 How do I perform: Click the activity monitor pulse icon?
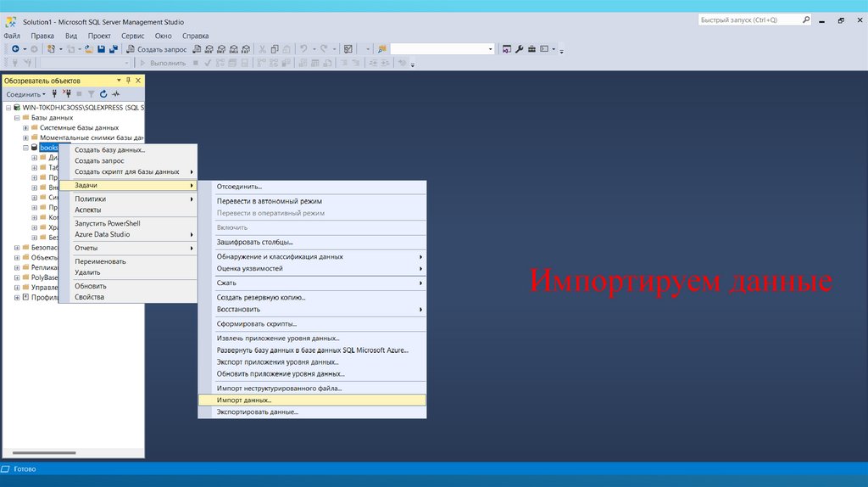tap(115, 94)
